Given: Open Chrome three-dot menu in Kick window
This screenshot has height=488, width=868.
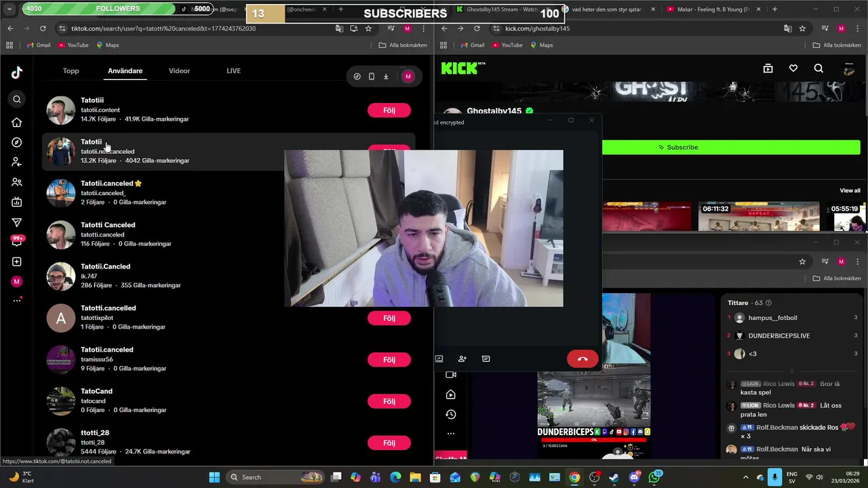Looking at the screenshot, I should pyautogui.click(x=857, y=28).
